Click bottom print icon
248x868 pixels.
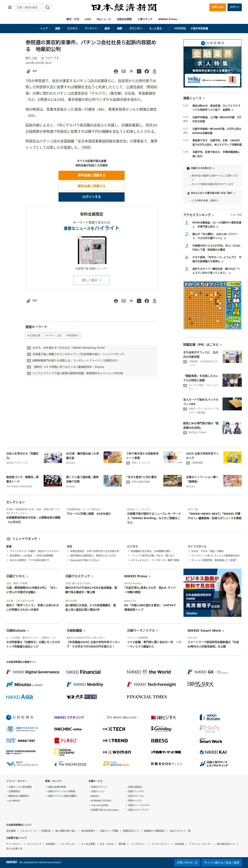tap(116, 301)
